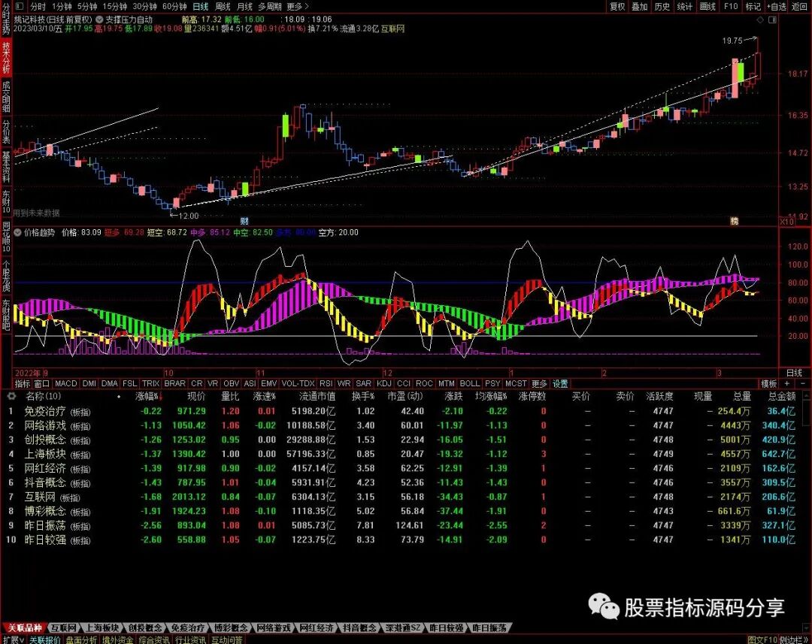Image resolution: width=812 pixels, height=644 pixels.
Task: Click the 叠加 overlay button
Action: pyautogui.click(x=640, y=6)
